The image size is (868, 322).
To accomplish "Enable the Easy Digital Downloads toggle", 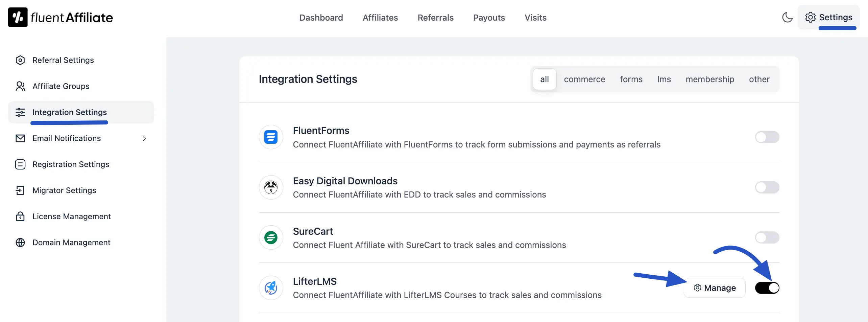I will point(767,187).
